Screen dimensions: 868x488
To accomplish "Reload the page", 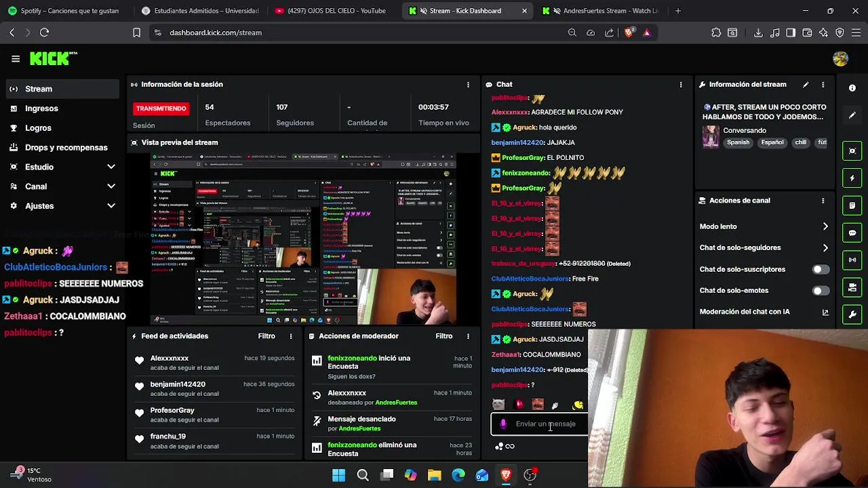I will pos(44,33).
